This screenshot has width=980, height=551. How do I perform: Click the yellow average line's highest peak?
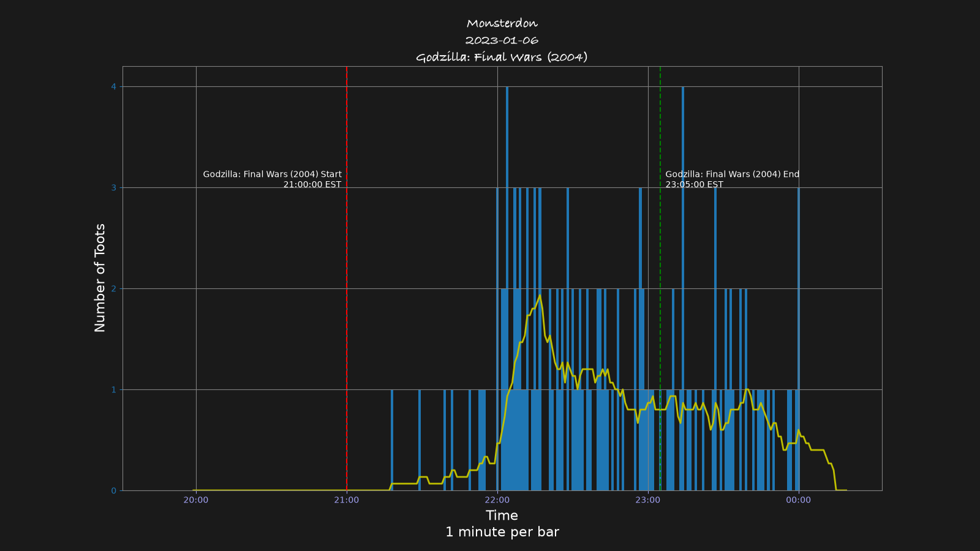(x=540, y=296)
